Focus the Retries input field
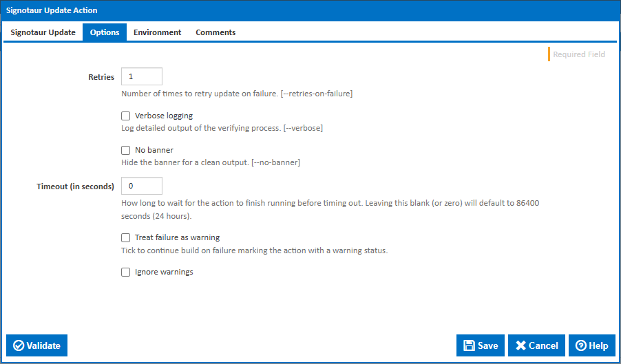Image resolution: width=621 pixels, height=364 pixels. tap(142, 76)
